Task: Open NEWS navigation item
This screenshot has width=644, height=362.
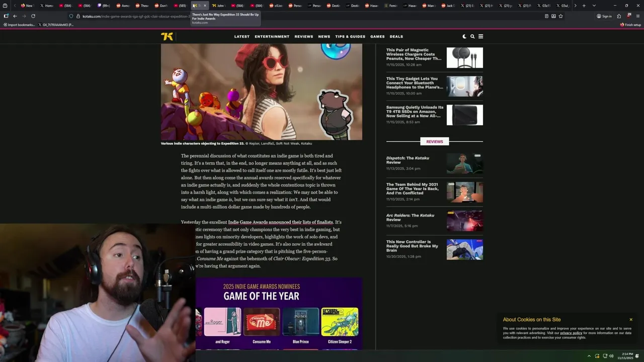Action: (324, 36)
